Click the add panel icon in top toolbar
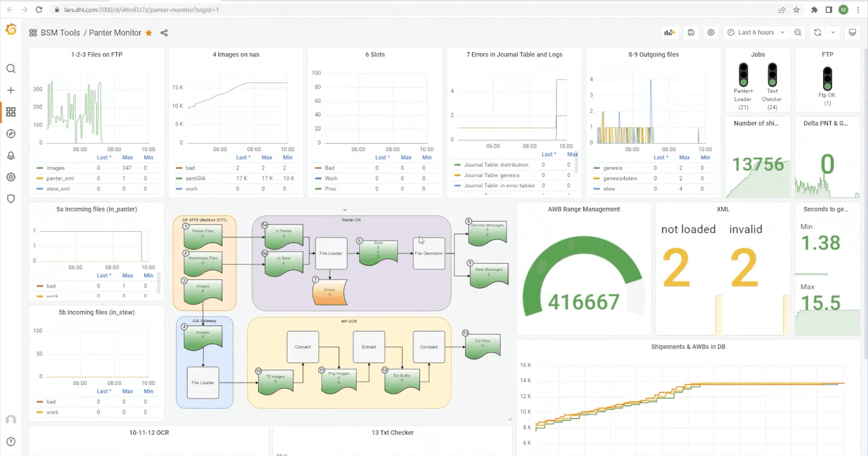The height and width of the screenshot is (456, 868). pyautogui.click(x=670, y=32)
